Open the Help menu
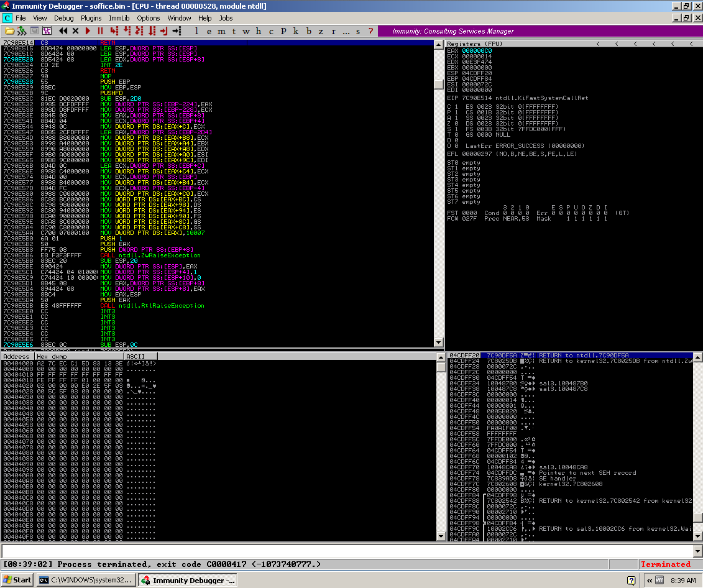703x588 pixels. [x=205, y=18]
